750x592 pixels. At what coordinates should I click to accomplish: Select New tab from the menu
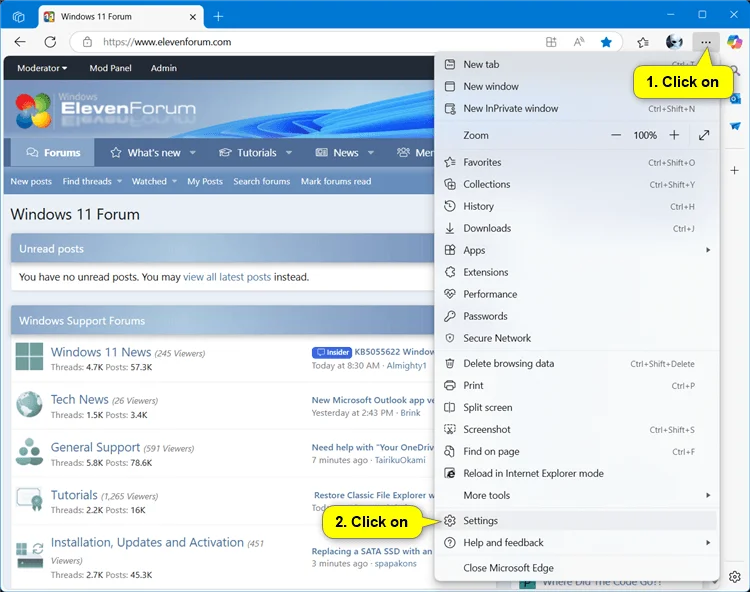click(x=577, y=65)
